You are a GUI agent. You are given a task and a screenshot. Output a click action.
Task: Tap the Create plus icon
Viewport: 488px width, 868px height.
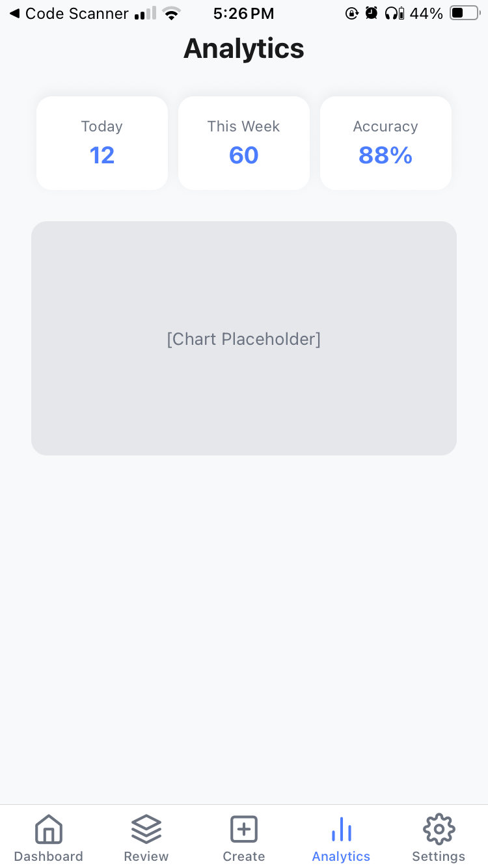(x=244, y=830)
